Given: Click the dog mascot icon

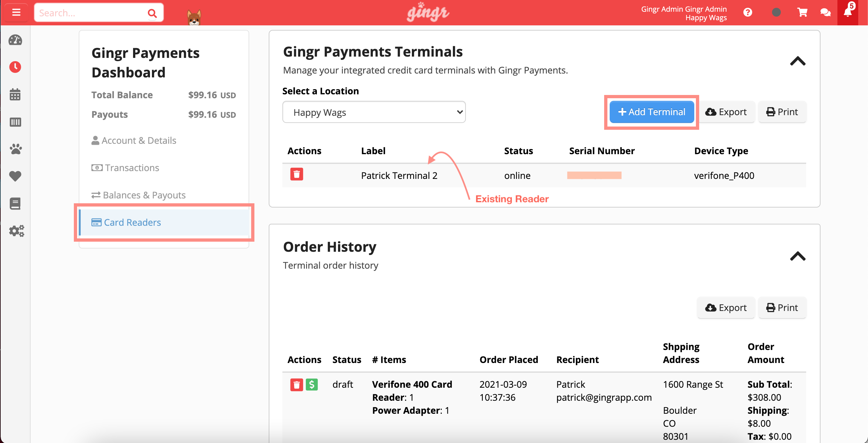Looking at the screenshot, I should point(194,17).
